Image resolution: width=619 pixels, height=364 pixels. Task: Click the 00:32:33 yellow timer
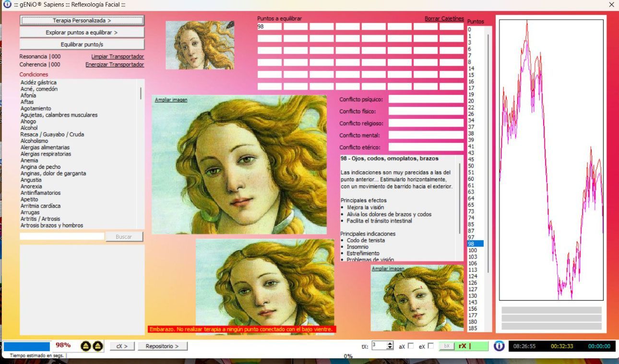click(x=562, y=346)
